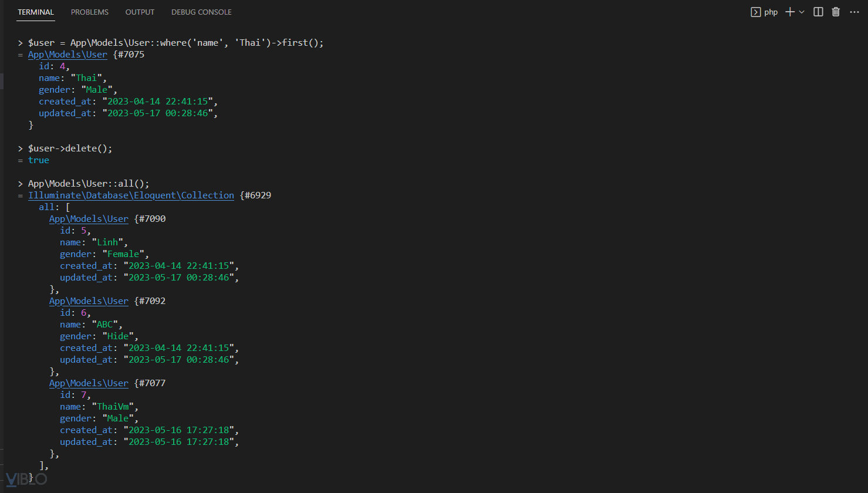Switch to the PROBLEMS tab
Image resolution: width=868 pixels, height=493 pixels.
click(x=90, y=12)
